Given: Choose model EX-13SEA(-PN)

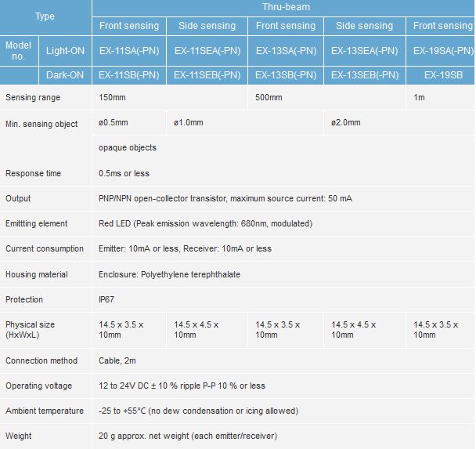Looking at the screenshot, I should pos(365,51).
